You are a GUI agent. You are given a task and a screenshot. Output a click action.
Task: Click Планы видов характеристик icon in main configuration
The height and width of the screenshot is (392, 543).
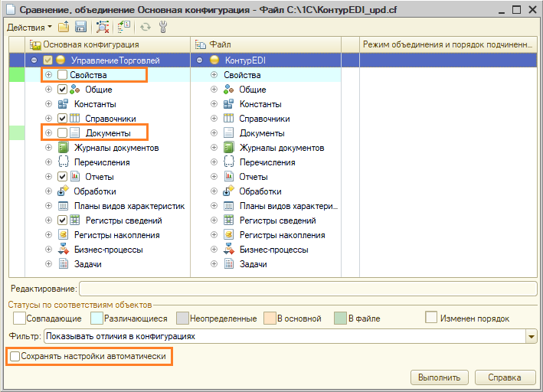[x=63, y=206]
